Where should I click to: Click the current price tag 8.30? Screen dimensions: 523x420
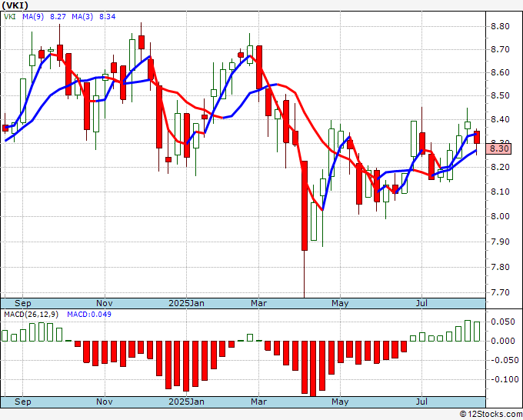point(499,148)
